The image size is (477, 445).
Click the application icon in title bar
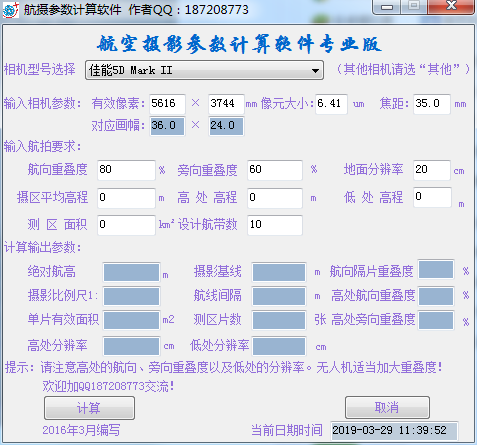(x=10, y=10)
